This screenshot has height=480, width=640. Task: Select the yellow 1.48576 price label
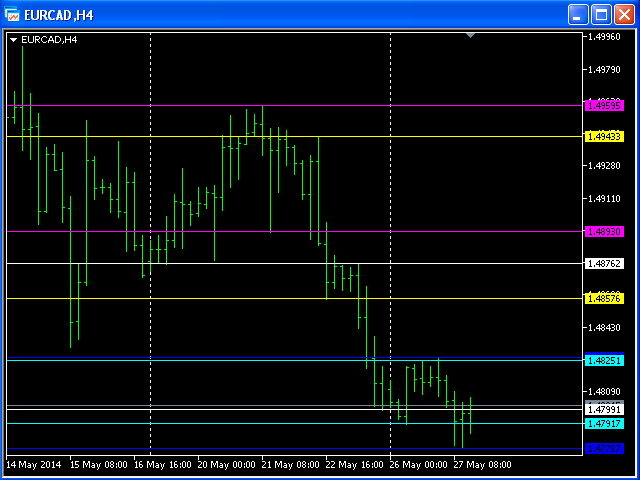pyautogui.click(x=604, y=299)
